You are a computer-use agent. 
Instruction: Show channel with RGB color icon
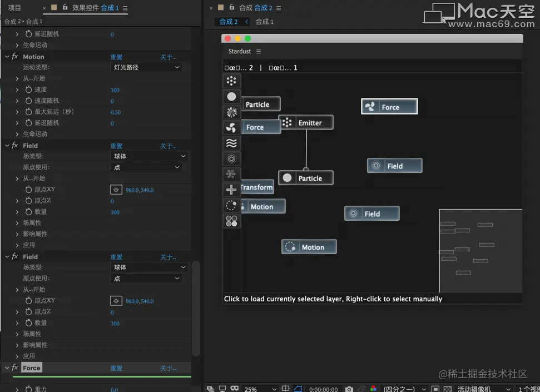[373, 389]
